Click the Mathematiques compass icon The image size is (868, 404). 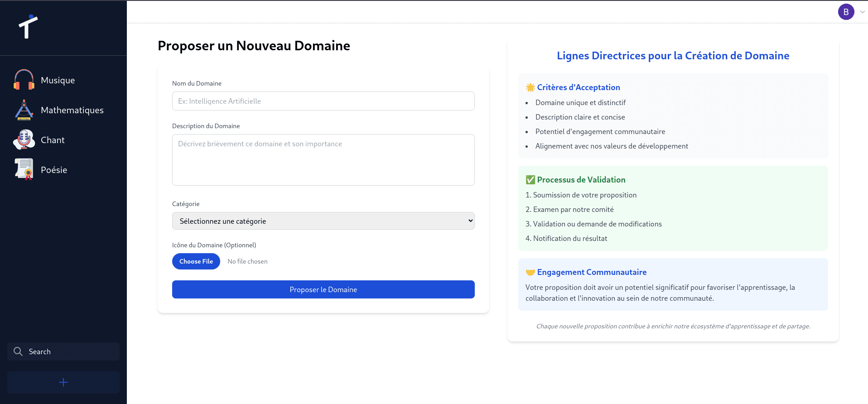(24, 110)
